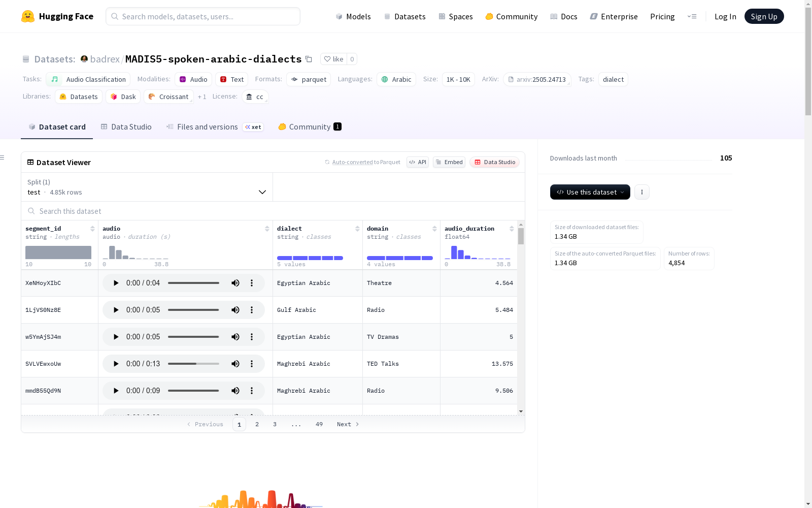Open Community in the top navigation
This screenshot has width=812, height=508.
point(512,16)
